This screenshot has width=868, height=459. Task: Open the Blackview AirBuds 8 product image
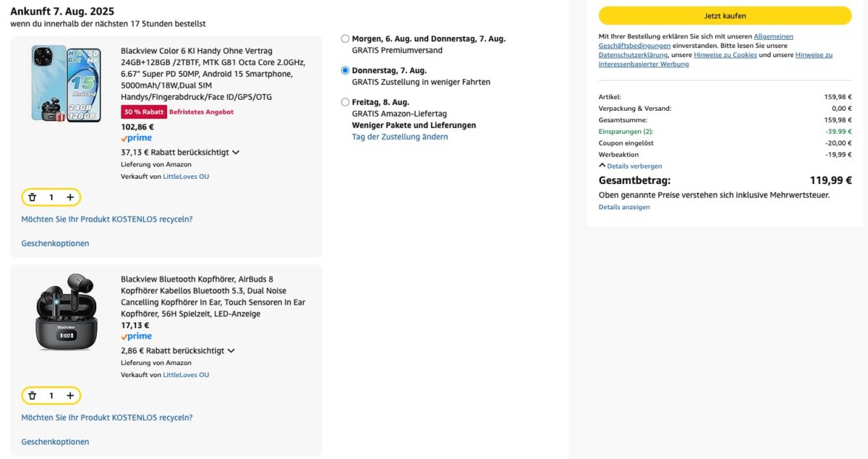67,311
